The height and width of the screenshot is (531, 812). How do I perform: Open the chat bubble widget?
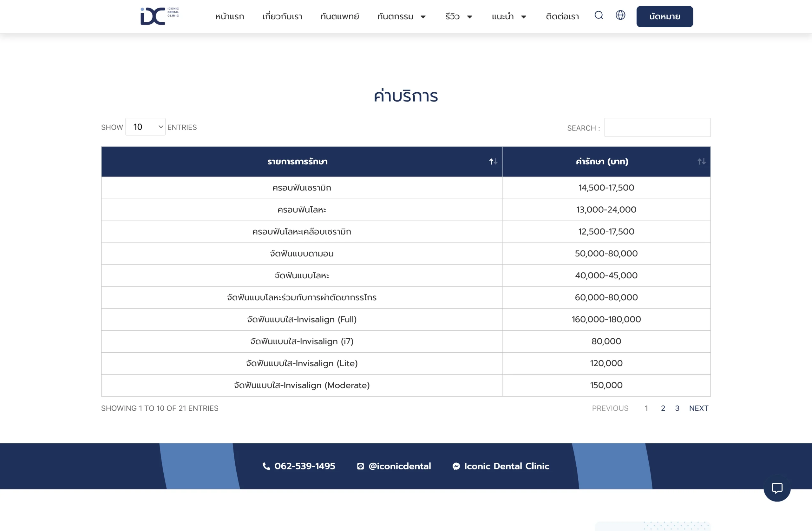[777, 488]
